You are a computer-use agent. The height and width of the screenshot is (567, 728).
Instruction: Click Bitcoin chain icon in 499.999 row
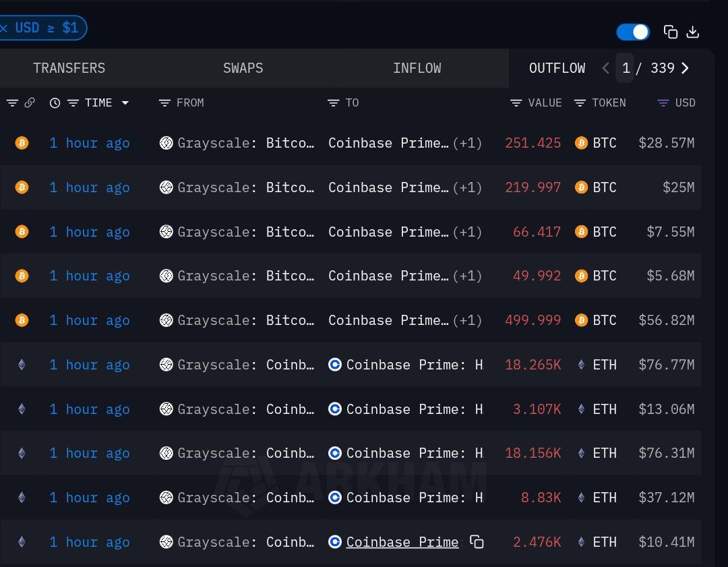(x=22, y=320)
